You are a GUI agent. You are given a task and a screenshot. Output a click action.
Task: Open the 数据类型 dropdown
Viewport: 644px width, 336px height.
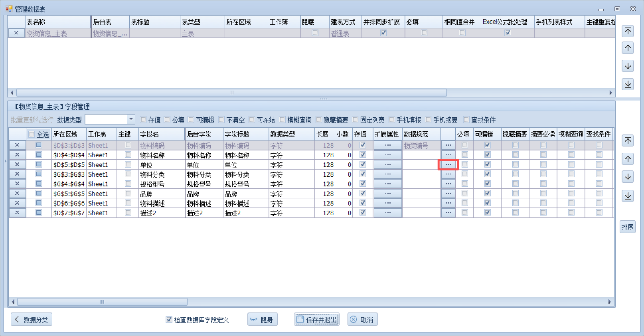pyautogui.click(x=131, y=119)
